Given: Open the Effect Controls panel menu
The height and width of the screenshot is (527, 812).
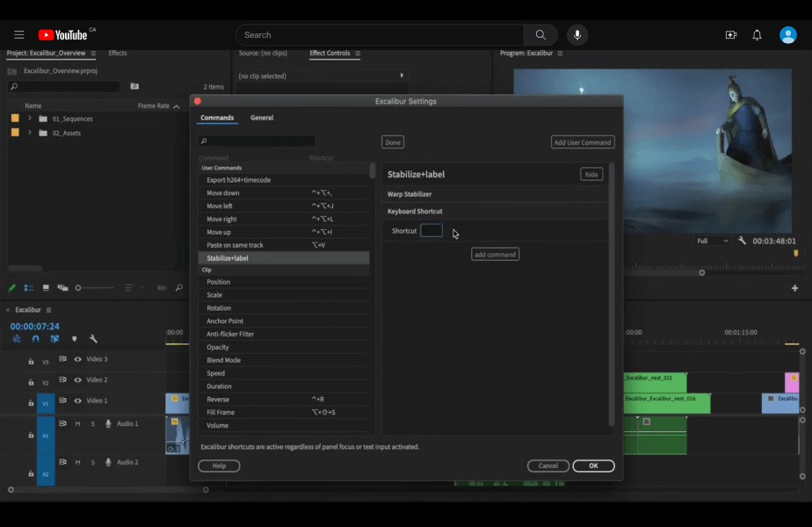Looking at the screenshot, I should tap(358, 54).
